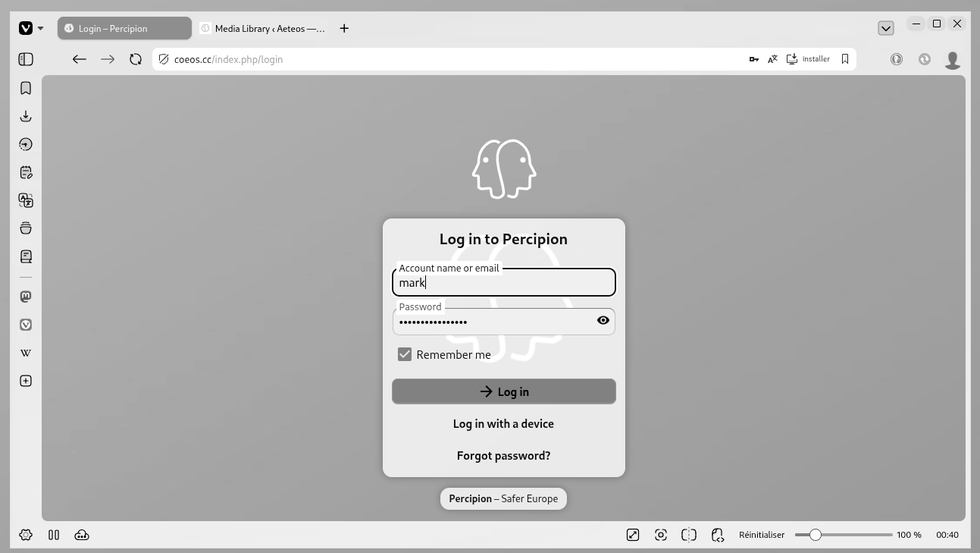
Task: Open Percipion – Safer Europe footer link
Action: pos(503,498)
